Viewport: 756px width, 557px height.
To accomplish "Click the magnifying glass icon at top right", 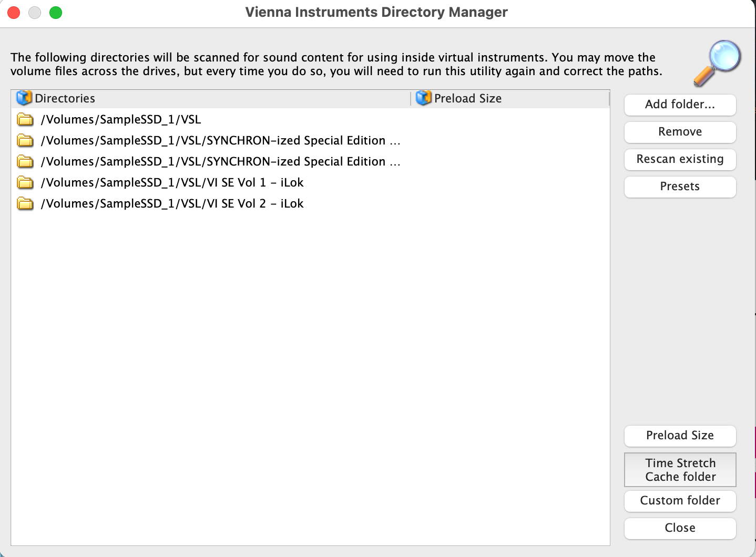I will pos(718,63).
